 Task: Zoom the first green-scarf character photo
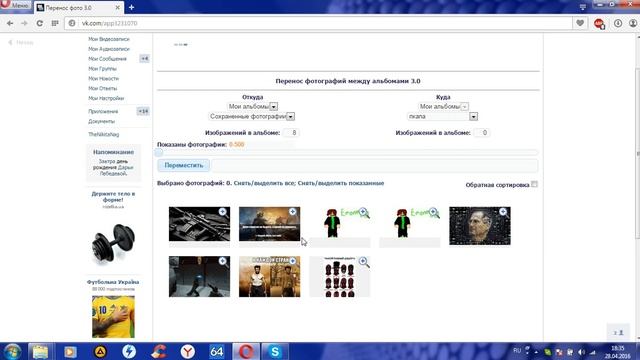[363, 212]
